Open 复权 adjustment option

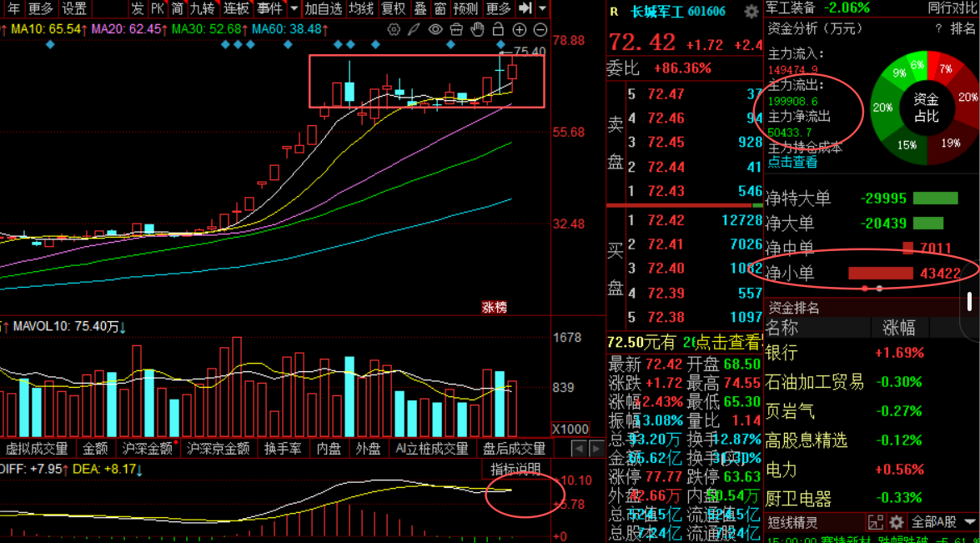(x=394, y=8)
